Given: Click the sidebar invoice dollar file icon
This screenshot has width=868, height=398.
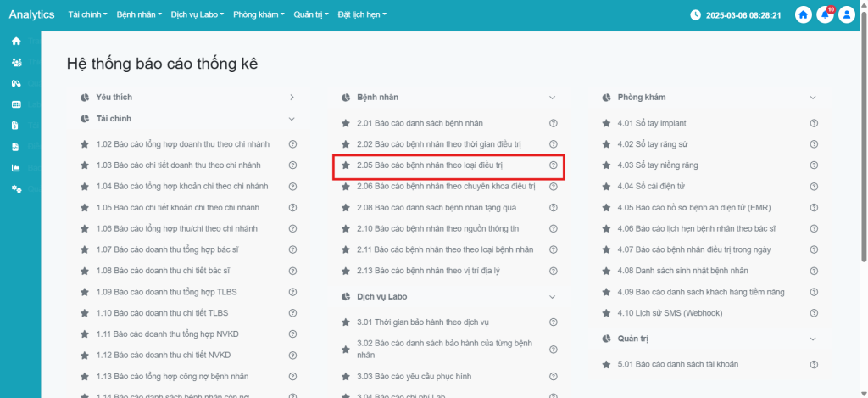Looking at the screenshot, I should coord(16,126).
